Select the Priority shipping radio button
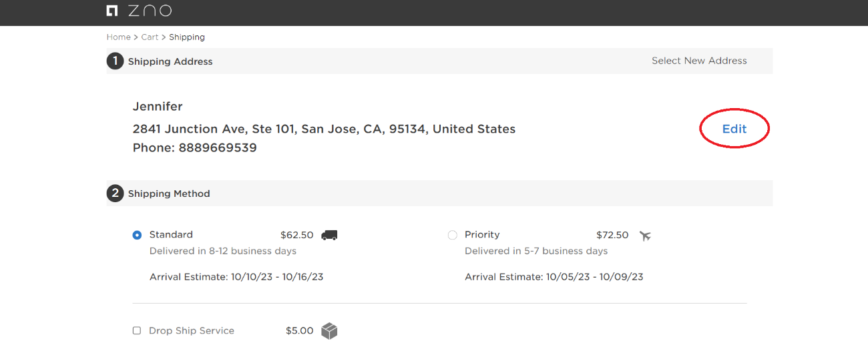Image resolution: width=868 pixels, height=349 pixels. coord(453,235)
